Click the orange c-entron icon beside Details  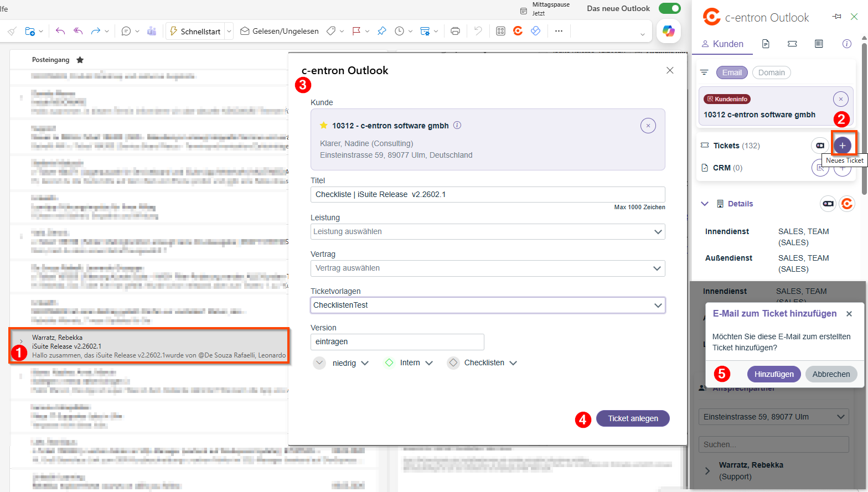pos(847,204)
